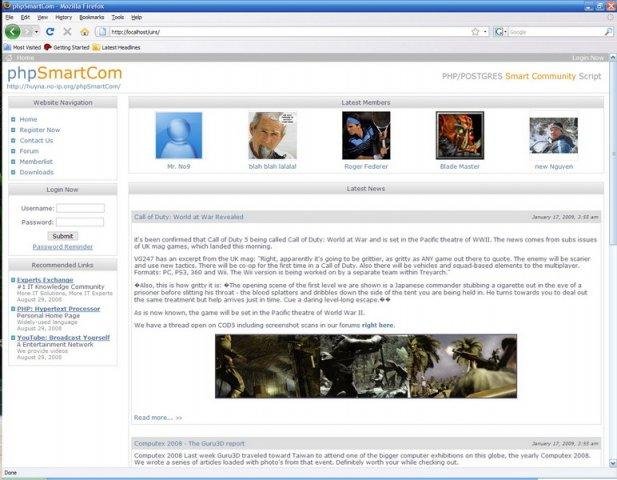Image resolution: width=617 pixels, height=480 pixels.
Task: Open Register Now in the navigation
Action: [x=40, y=130]
